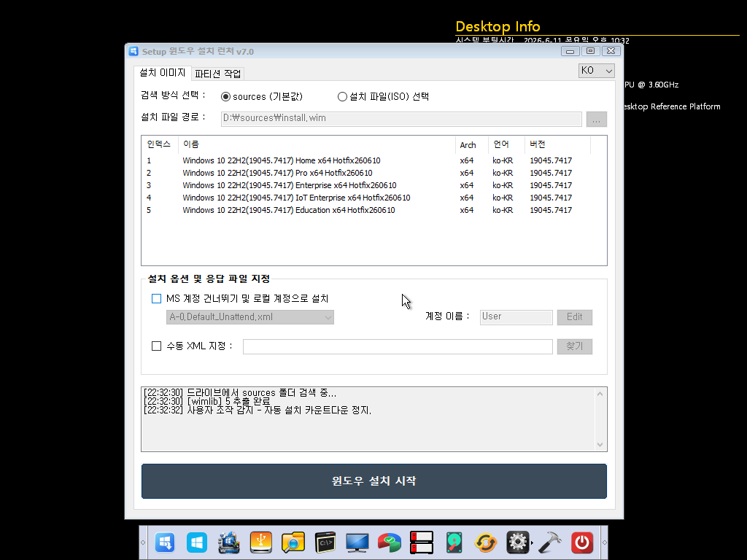Click the 이름 column header
Image resolution: width=747 pixels, height=560 pixels.
317,144
